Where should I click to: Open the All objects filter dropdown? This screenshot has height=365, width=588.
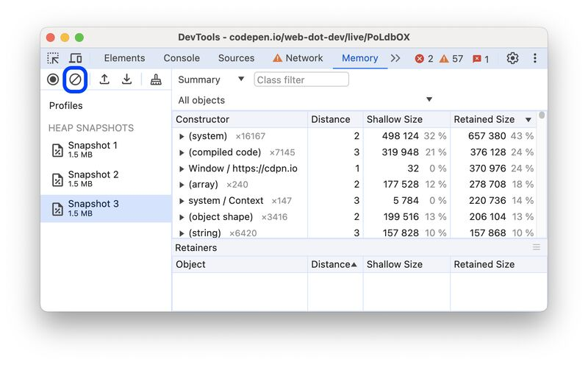tap(305, 100)
